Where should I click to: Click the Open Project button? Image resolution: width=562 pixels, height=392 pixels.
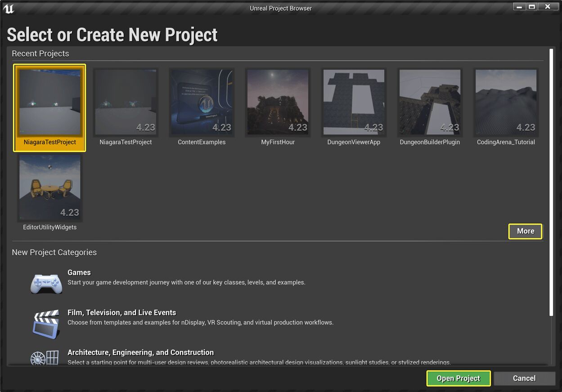(458, 378)
